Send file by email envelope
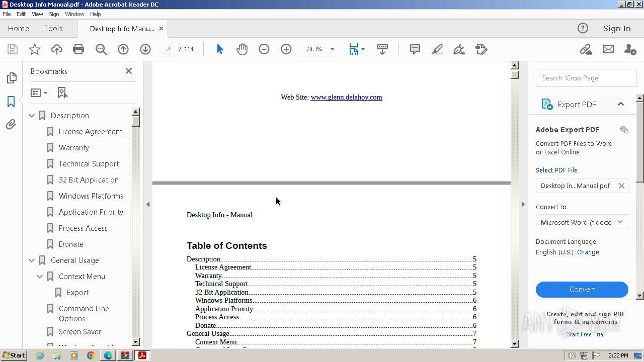 (x=608, y=49)
